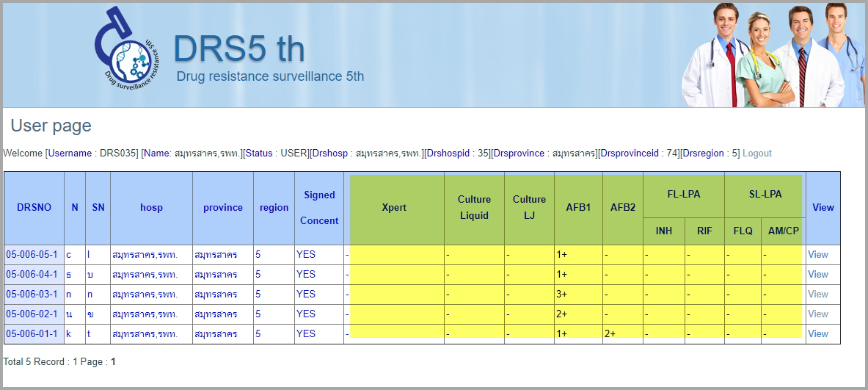The image size is (868, 390).
Task: Open View link for record 05-006-04-1
Action: coord(817,275)
